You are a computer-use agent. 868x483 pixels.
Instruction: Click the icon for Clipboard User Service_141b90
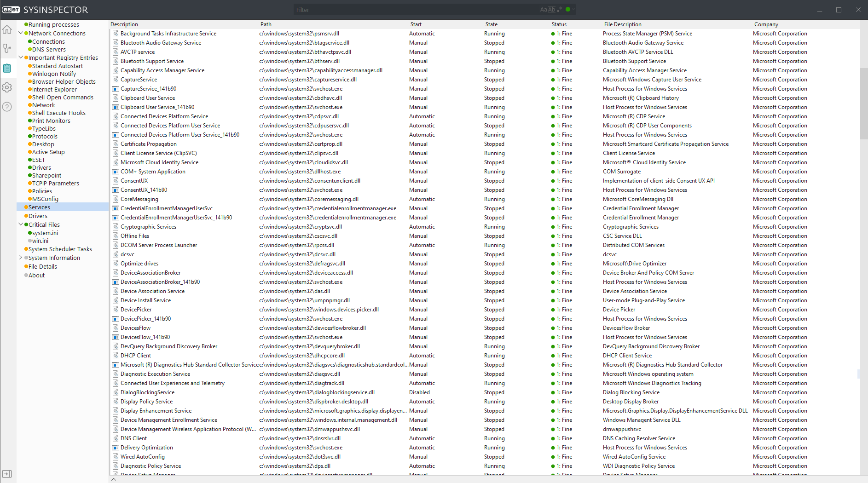coord(116,107)
